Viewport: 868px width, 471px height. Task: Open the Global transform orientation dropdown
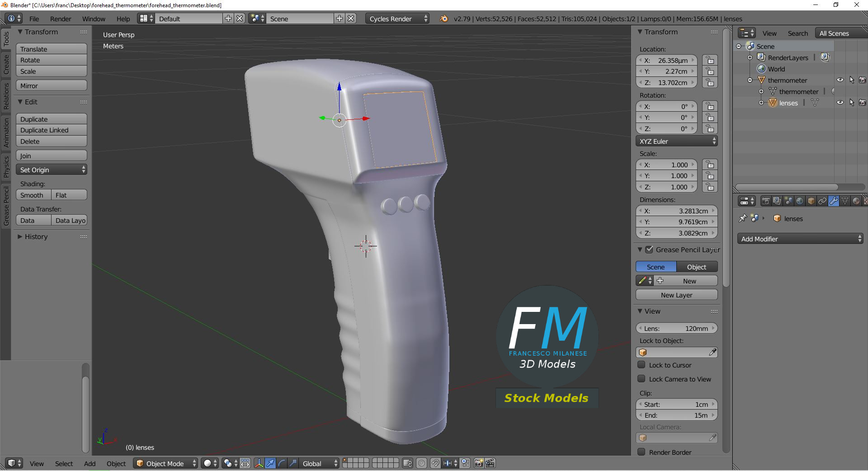[x=319, y=463]
